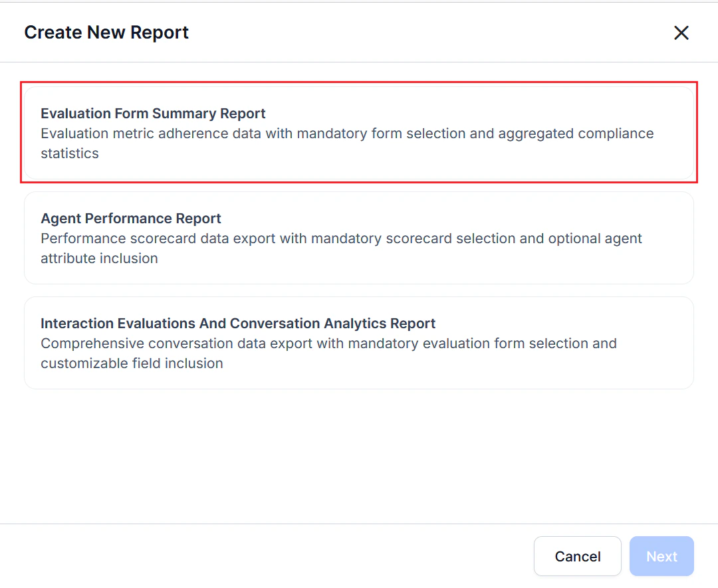
Task: Select the Evaluation Form Summary Report option
Action: point(359,133)
